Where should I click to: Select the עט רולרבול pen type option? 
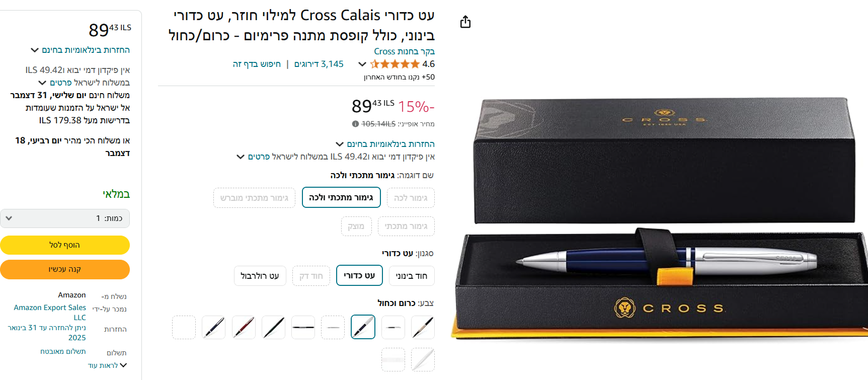click(x=260, y=276)
